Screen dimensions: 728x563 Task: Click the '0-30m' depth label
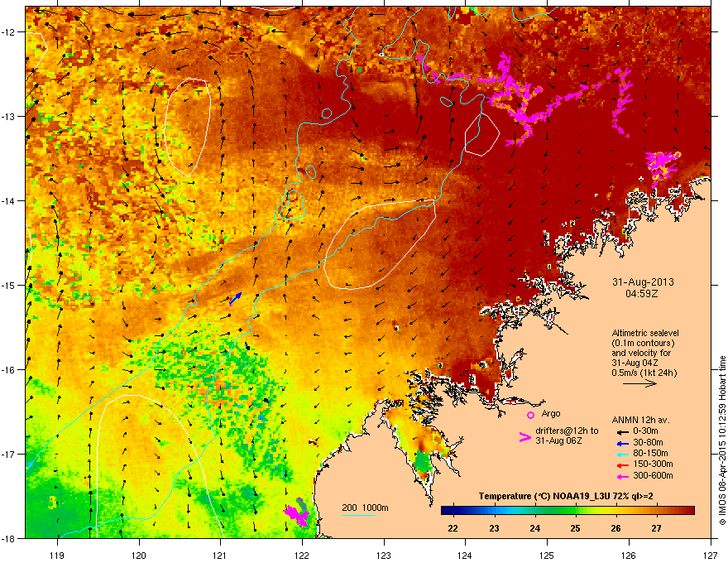pos(645,431)
